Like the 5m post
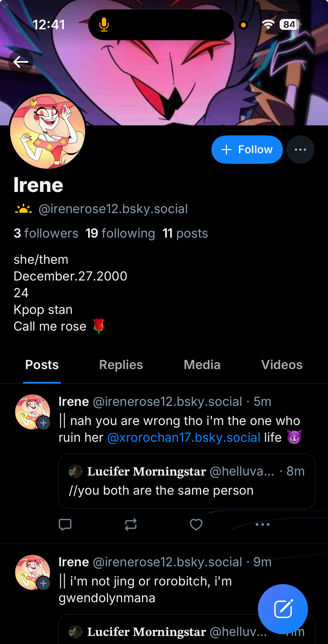 click(x=196, y=525)
